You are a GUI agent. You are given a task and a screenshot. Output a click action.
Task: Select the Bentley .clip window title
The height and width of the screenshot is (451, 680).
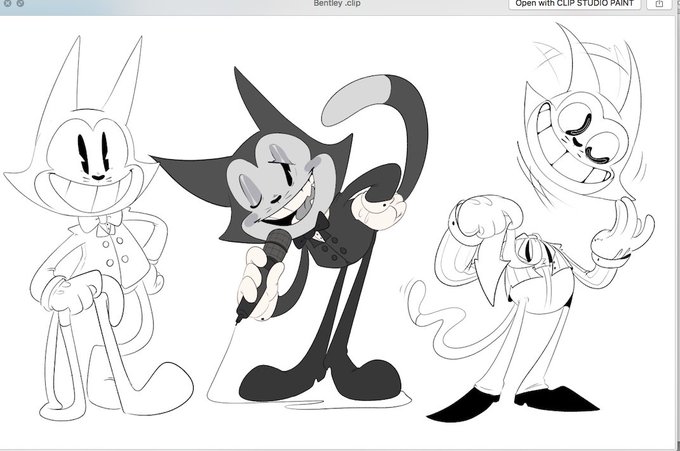tap(337, 3)
